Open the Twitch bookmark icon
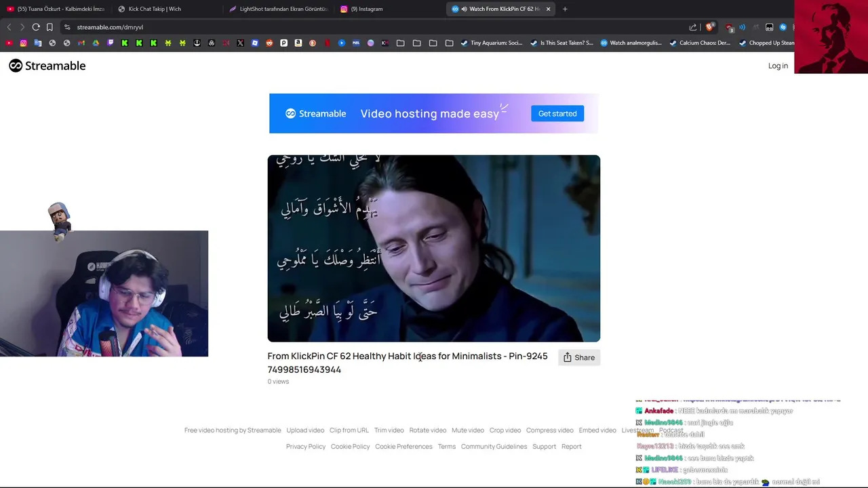The width and height of the screenshot is (868, 488). [111, 43]
